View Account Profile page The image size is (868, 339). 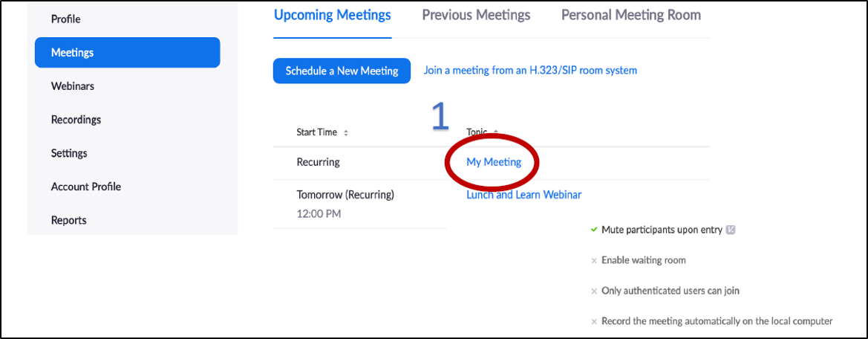click(x=86, y=187)
